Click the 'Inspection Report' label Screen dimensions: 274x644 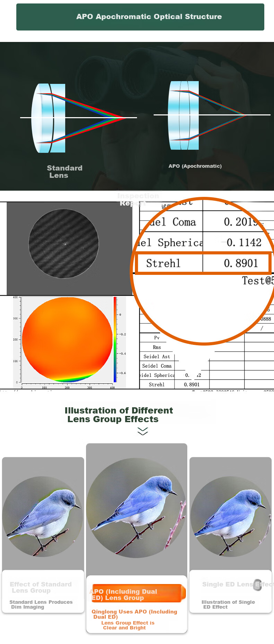(x=138, y=199)
